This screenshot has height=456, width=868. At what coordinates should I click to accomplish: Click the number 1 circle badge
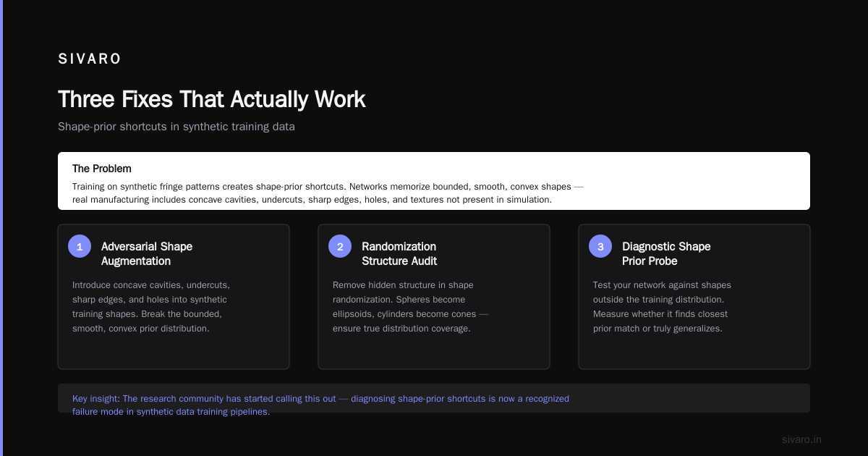click(x=80, y=246)
